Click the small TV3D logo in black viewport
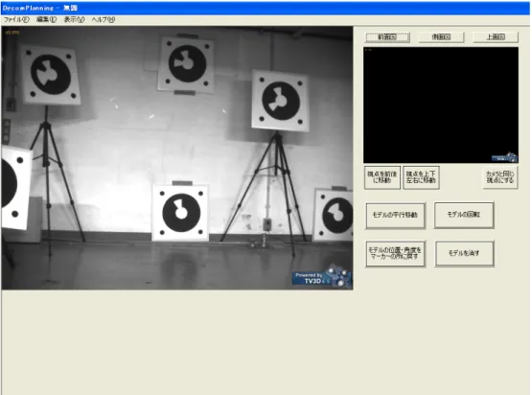This screenshot has height=395, width=532. pyautogui.click(x=504, y=157)
